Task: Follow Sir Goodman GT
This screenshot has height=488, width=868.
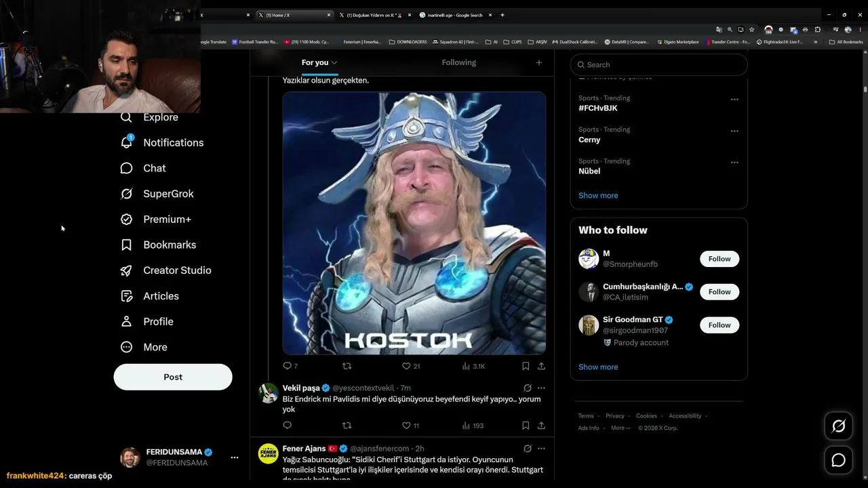Action: (x=719, y=325)
